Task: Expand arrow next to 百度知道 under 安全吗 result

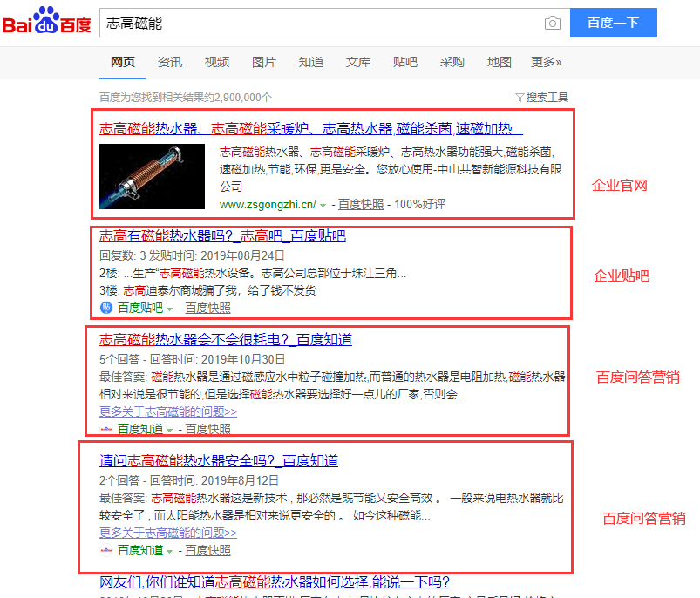Action: pos(170,552)
